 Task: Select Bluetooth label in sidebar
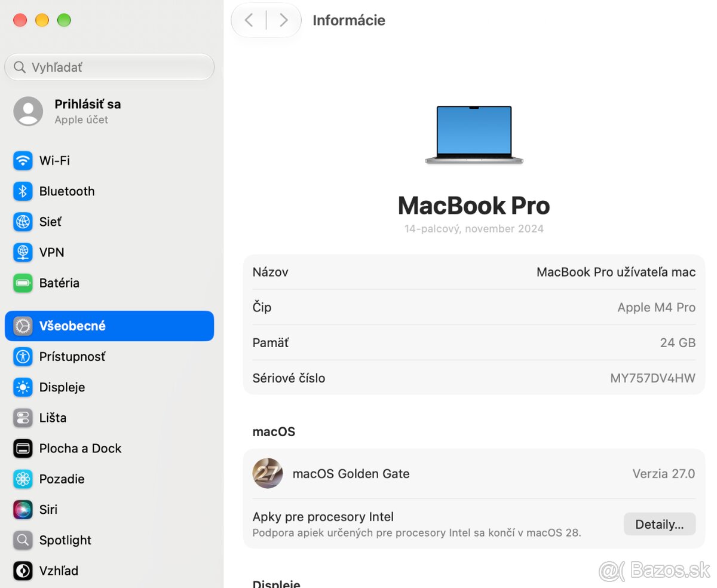coord(67,191)
